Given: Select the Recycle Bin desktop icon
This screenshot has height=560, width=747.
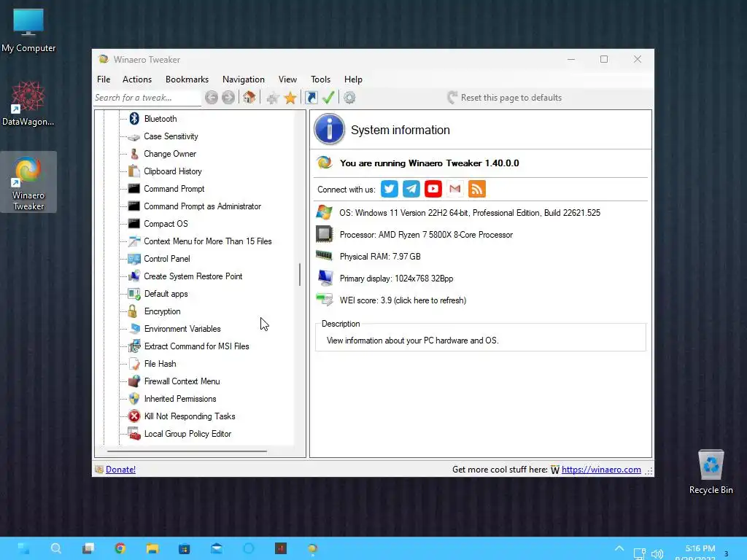Looking at the screenshot, I should pyautogui.click(x=711, y=472).
